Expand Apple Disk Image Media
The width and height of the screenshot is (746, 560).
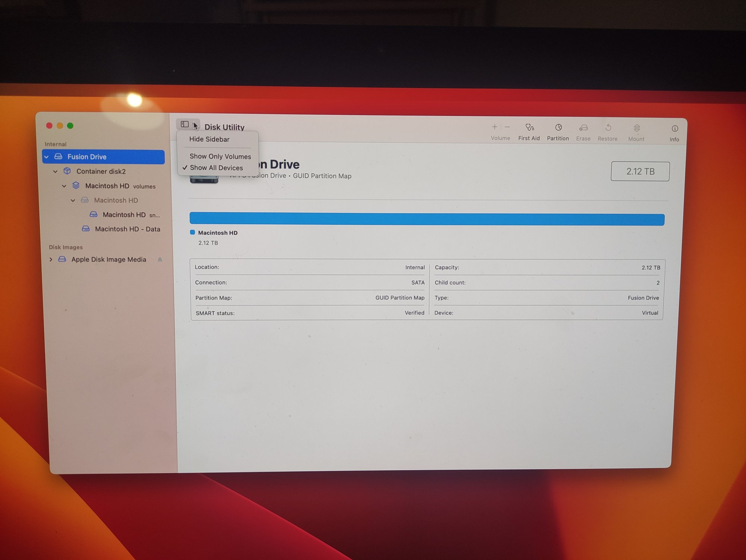click(x=51, y=259)
